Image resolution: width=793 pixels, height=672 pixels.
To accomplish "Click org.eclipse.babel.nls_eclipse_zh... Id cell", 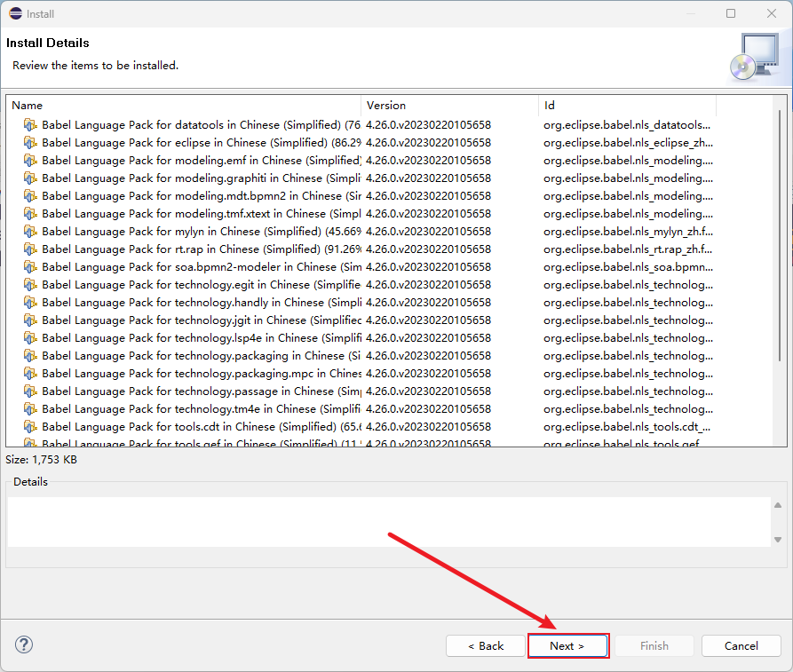I will pyautogui.click(x=628, y=143).
